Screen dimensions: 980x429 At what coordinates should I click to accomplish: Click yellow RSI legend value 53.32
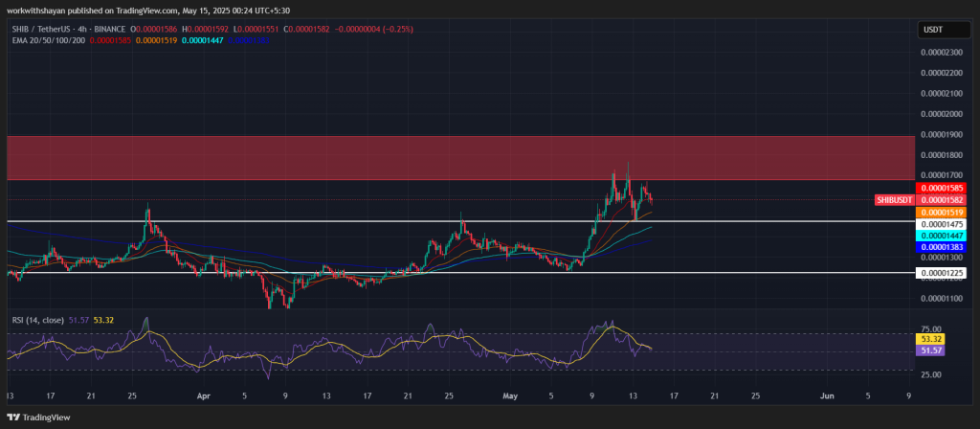point(102,320)
